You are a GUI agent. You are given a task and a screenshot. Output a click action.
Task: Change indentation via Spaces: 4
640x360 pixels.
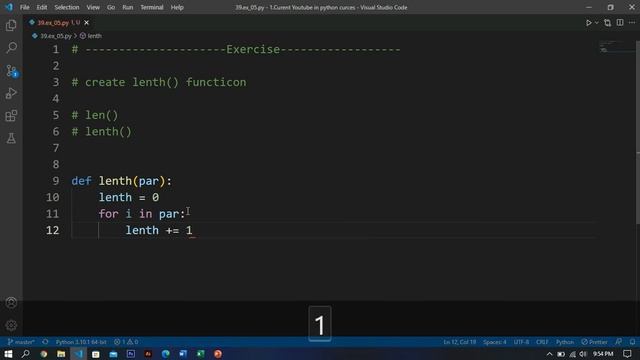[x=495, y=342]
